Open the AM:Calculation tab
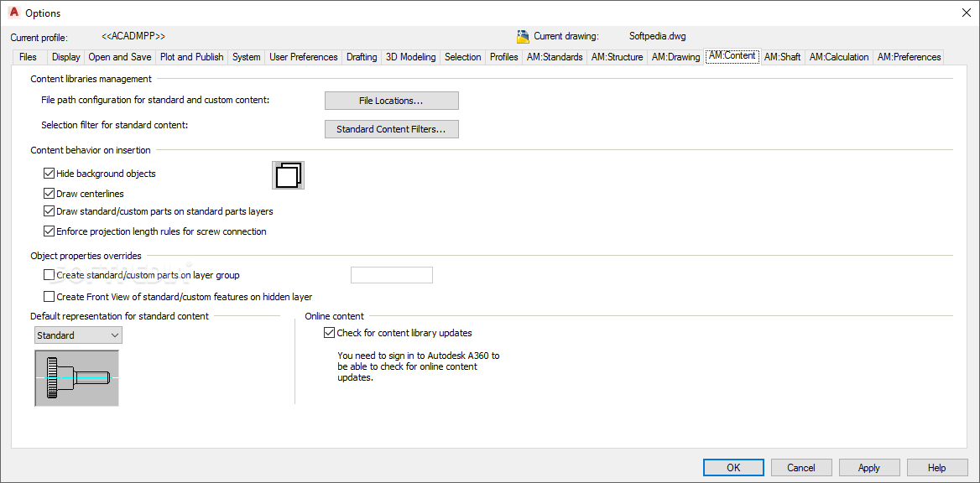Image resolution: width=980 pixels, height=483 pixels. click(839, 57)
